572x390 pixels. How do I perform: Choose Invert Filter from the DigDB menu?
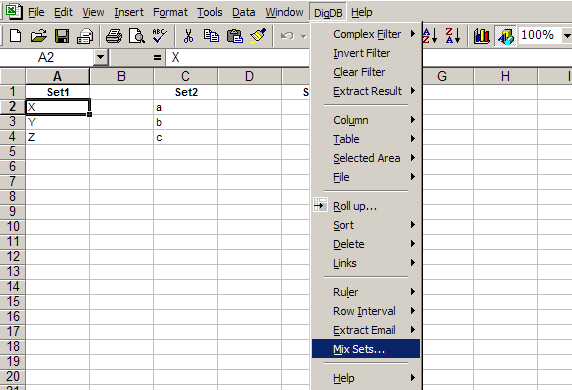tap(366, 53)
